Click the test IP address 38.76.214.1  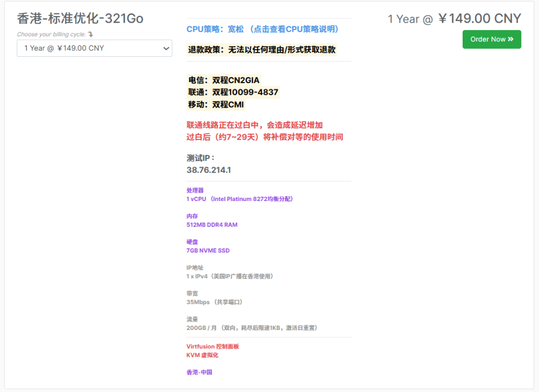tap(208, 170)
